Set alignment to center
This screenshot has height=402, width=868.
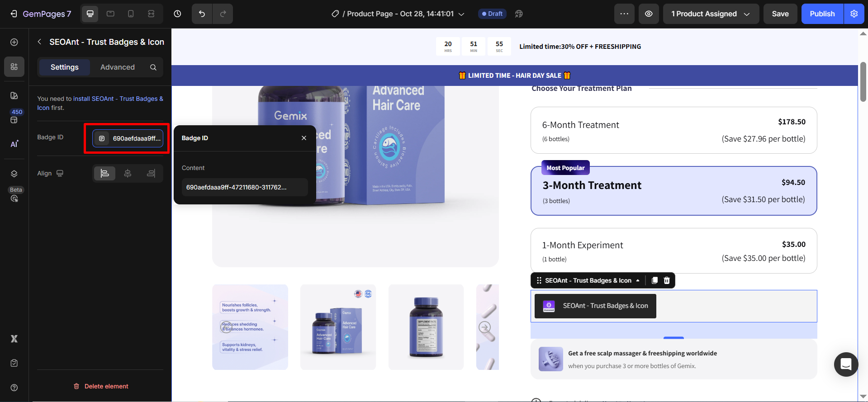tap(128, 174)
